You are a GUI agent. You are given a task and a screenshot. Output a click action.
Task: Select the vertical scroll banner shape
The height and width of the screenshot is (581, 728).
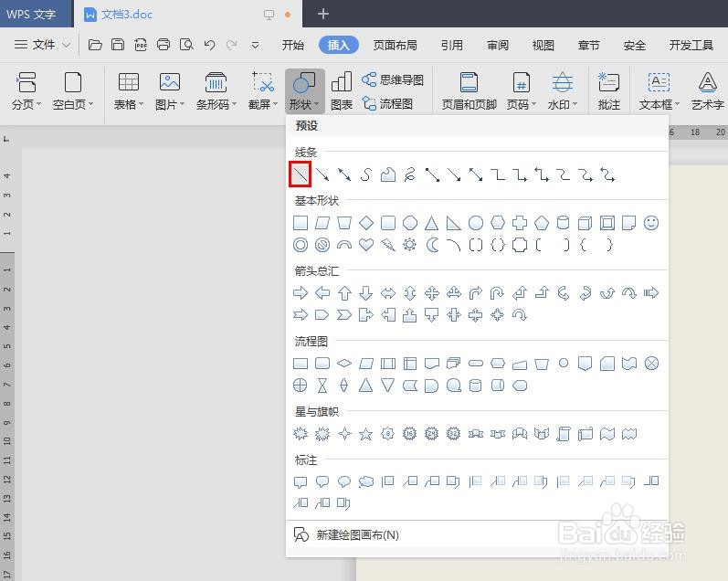tap(564, 434)
